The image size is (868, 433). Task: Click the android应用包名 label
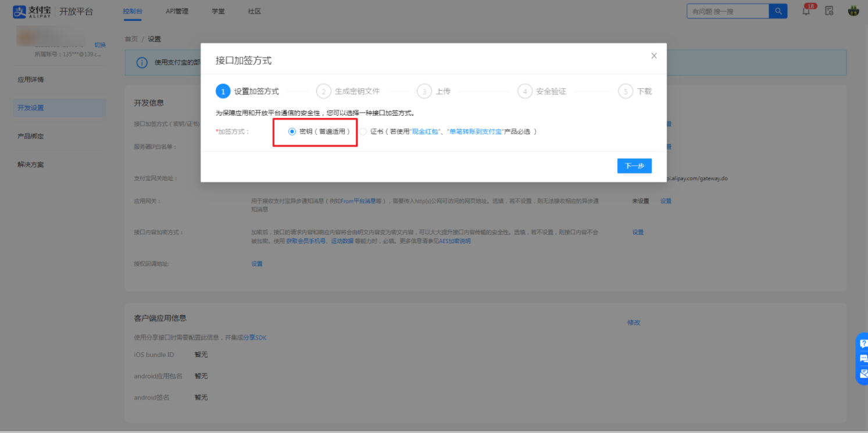point(158,376)
